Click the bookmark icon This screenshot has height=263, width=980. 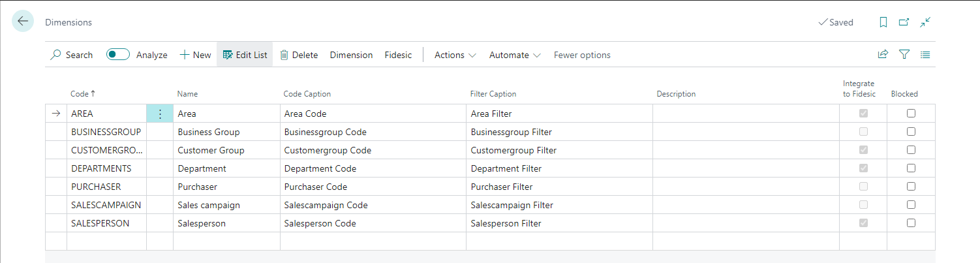(883, 22)
